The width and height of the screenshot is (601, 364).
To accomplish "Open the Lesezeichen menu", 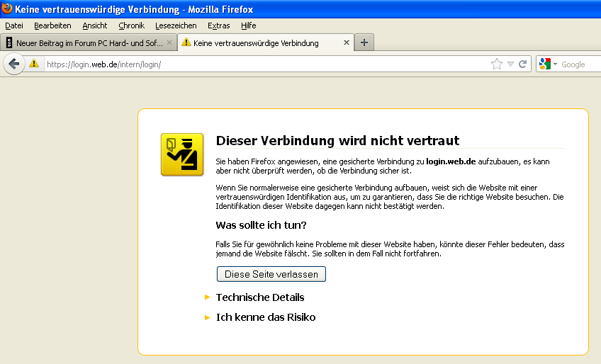I will click(176, 25).
